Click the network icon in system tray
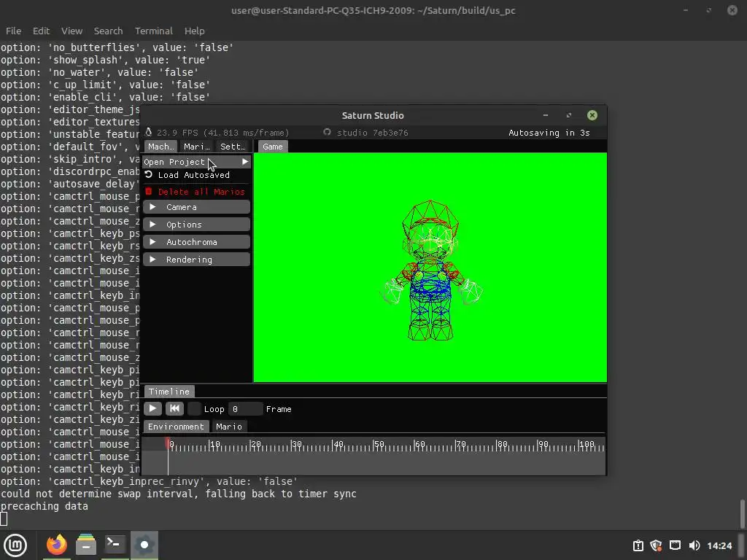Viewport: 747px width, 560px height. pos(675,545)
